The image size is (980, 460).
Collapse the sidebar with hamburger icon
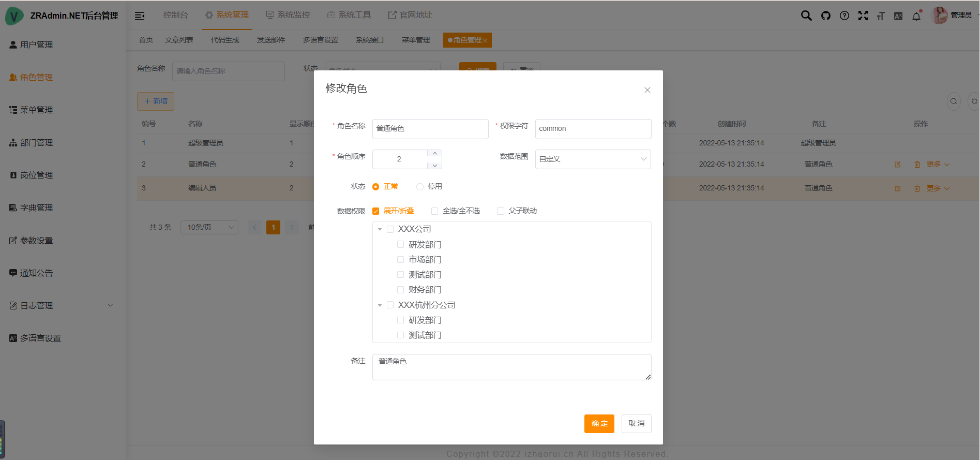click(140, 16)
